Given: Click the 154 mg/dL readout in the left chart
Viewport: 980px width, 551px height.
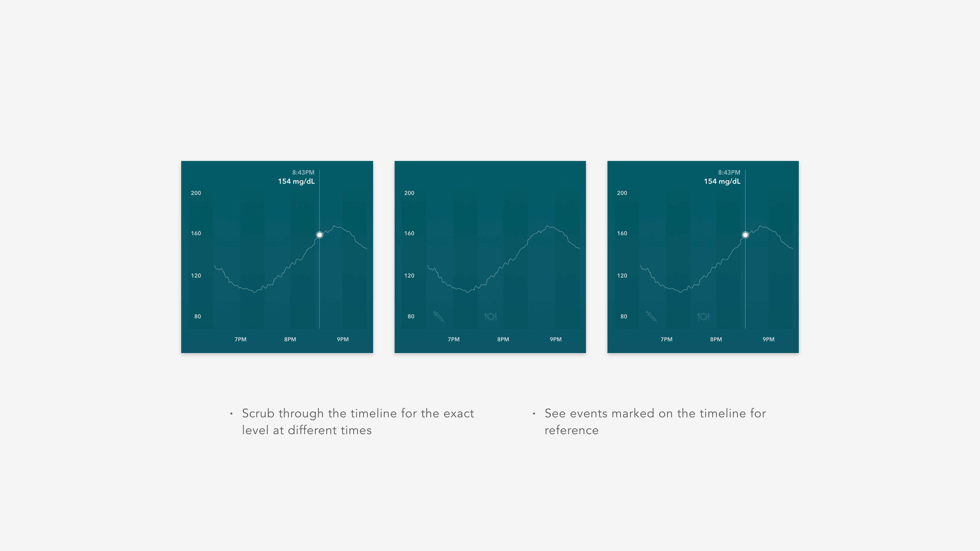Looking at the screenshot, I should click(x=296, y=181).
